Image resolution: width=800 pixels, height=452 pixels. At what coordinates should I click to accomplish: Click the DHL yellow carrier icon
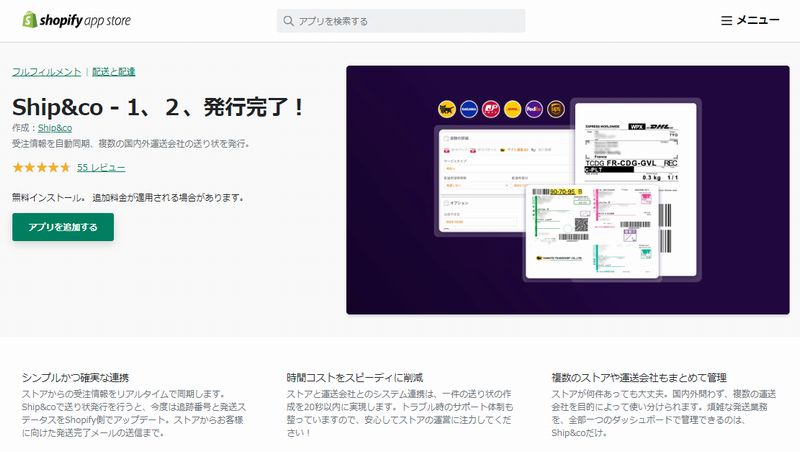point(512,109)
